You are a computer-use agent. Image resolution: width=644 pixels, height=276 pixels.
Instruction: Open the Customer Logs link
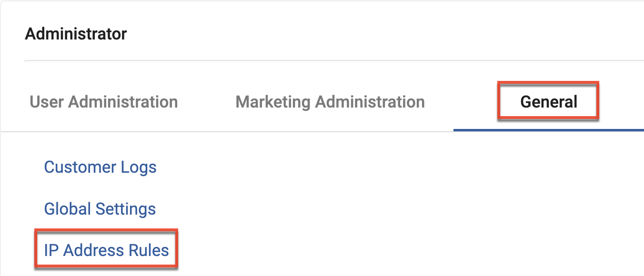click(x=100, y=167)
